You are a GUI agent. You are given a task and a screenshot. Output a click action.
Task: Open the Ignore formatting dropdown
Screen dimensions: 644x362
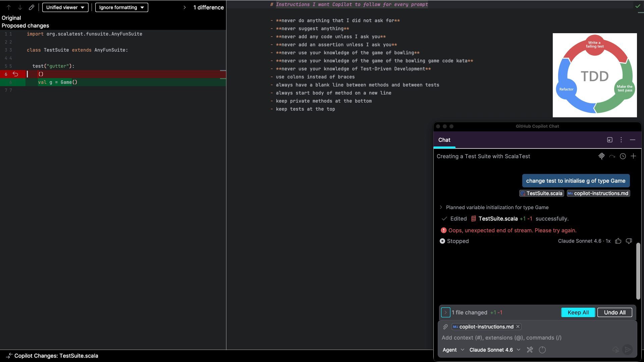[x=121, y=7]
